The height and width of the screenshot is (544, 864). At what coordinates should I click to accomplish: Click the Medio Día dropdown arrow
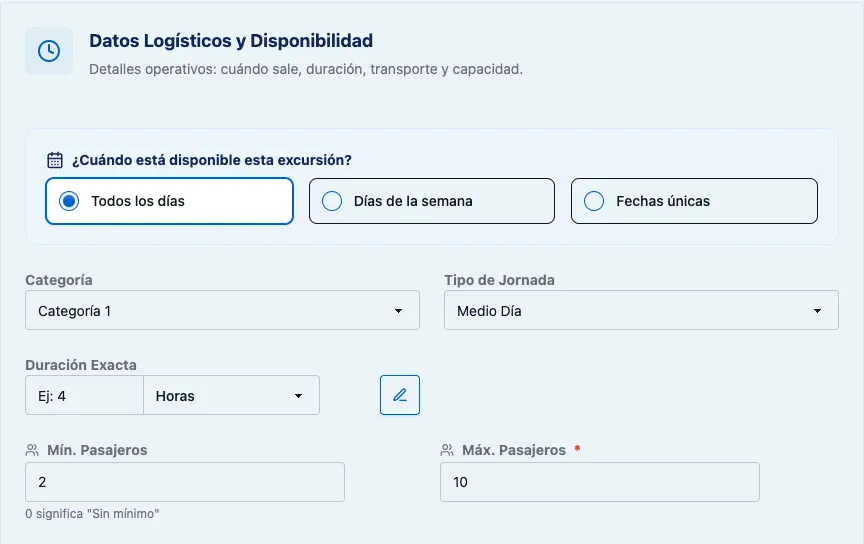point(817,311)
